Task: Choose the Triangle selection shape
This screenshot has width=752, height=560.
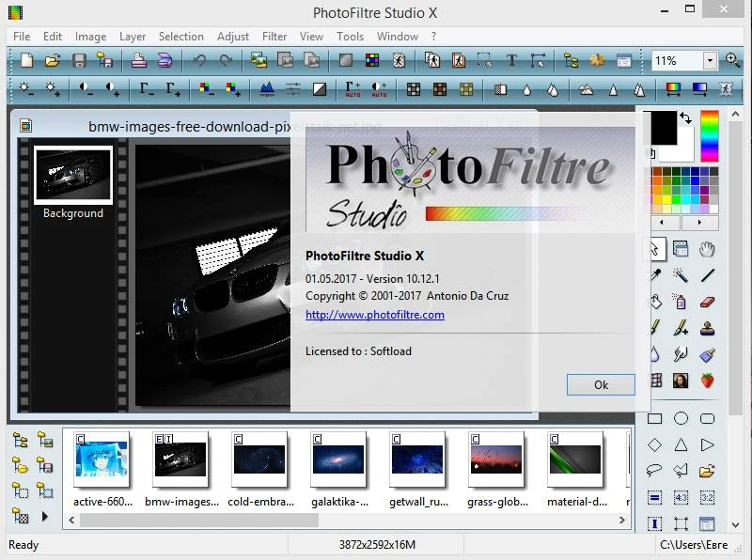Action: click(681, 445)
